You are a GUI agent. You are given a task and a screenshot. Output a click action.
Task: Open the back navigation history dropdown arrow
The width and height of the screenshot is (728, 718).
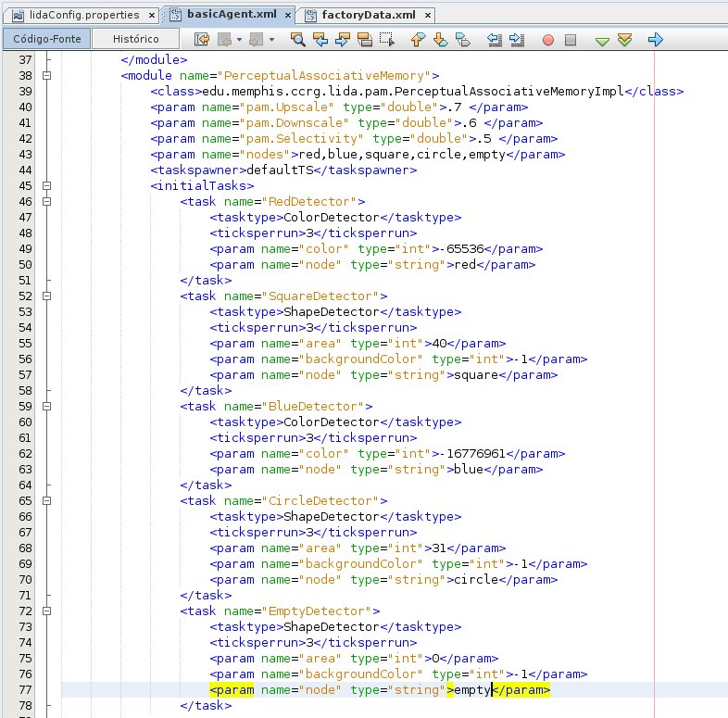pyautogui.click(x=240, y=40)
